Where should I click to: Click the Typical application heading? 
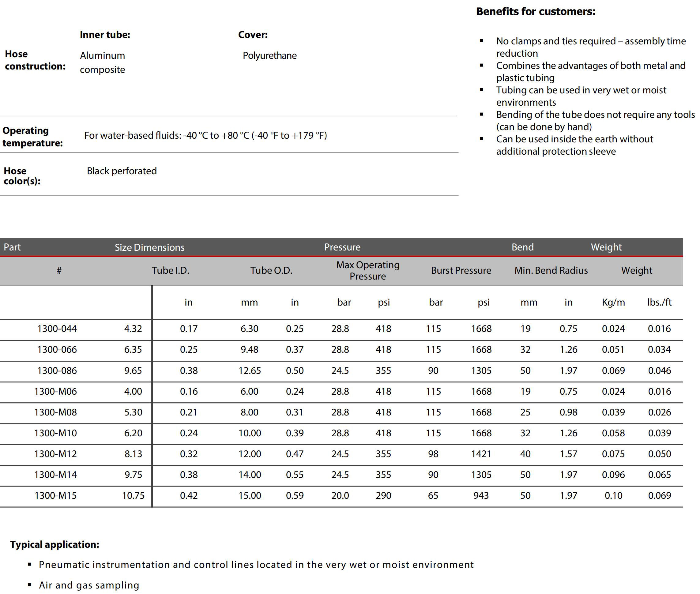coord(55,544)
